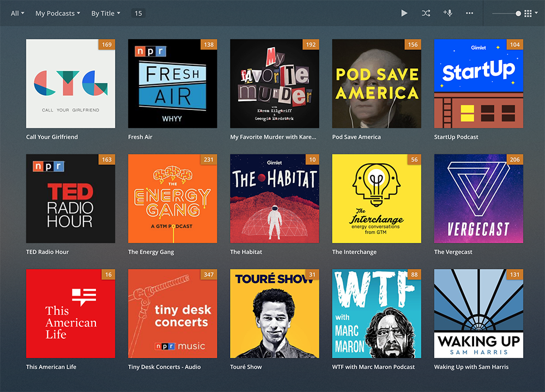Viewport: 545px width, 392px height.
Task: Click the add podcast microphone icon
Action: (447, 13)
